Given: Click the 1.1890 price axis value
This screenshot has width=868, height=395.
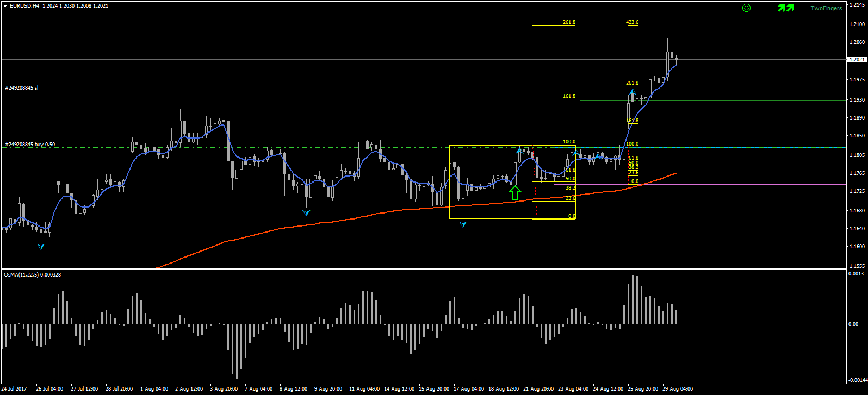Looking at the screenshot, I should [x=857, y=118].
